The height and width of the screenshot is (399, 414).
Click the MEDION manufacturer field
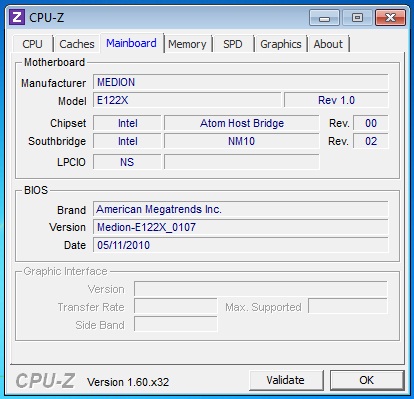click(241, 82)
